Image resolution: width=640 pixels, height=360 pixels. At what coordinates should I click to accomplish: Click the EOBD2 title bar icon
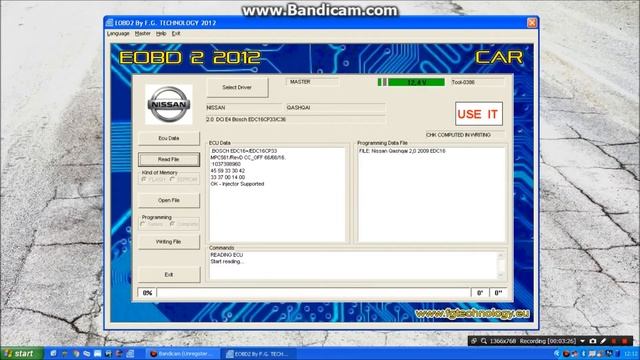click(109, 23)
